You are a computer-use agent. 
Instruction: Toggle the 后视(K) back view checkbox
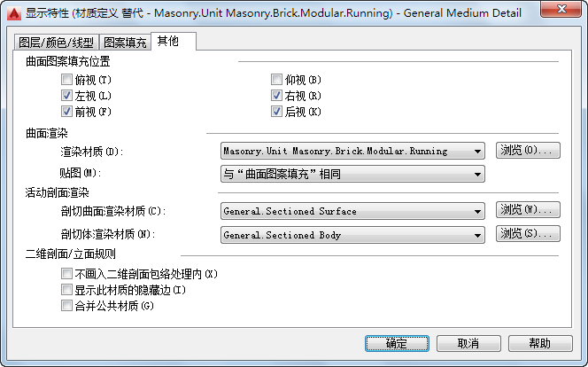(x=276, y=112)
